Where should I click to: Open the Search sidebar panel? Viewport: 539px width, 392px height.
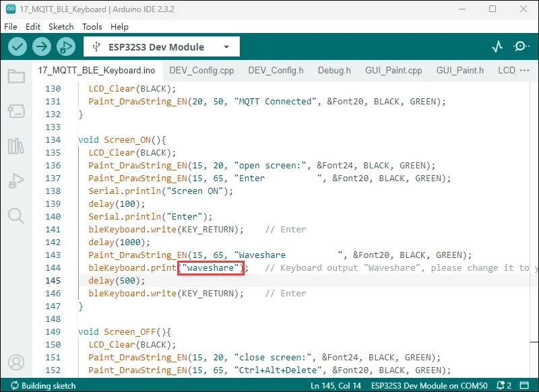pos(15,216)
